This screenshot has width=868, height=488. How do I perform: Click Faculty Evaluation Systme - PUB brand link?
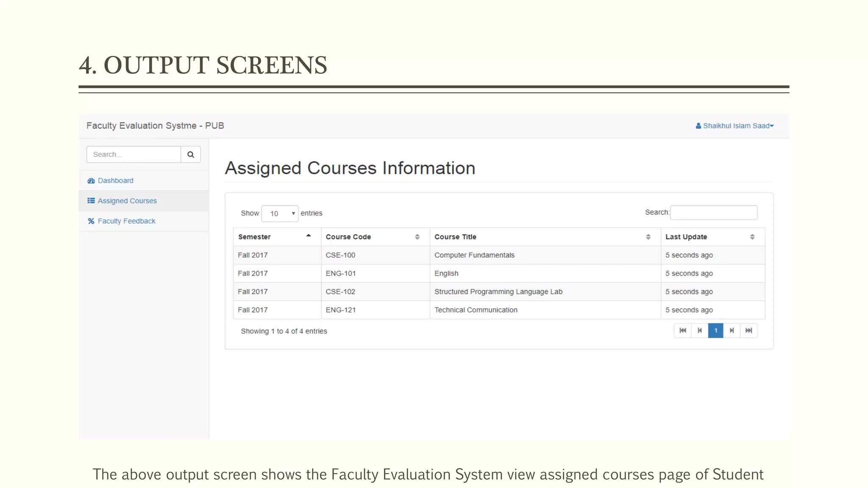tap(155, 126)
